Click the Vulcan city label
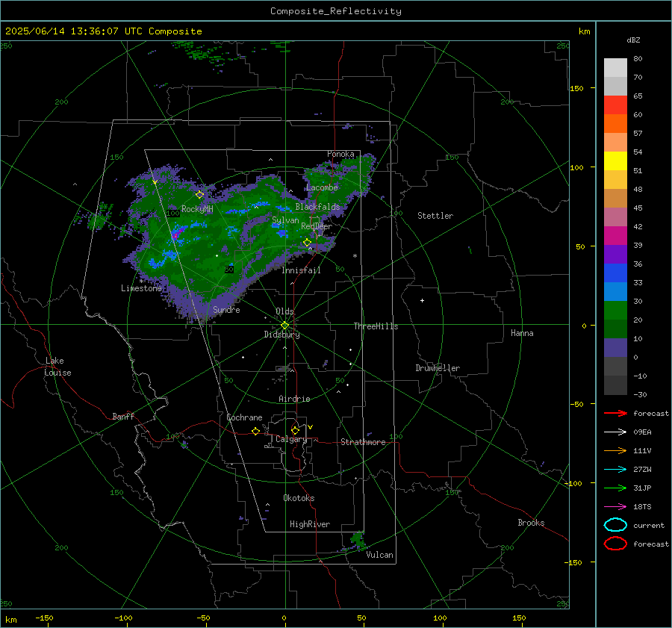The height and width of the screenshot is (628, 672). (379, 555)
